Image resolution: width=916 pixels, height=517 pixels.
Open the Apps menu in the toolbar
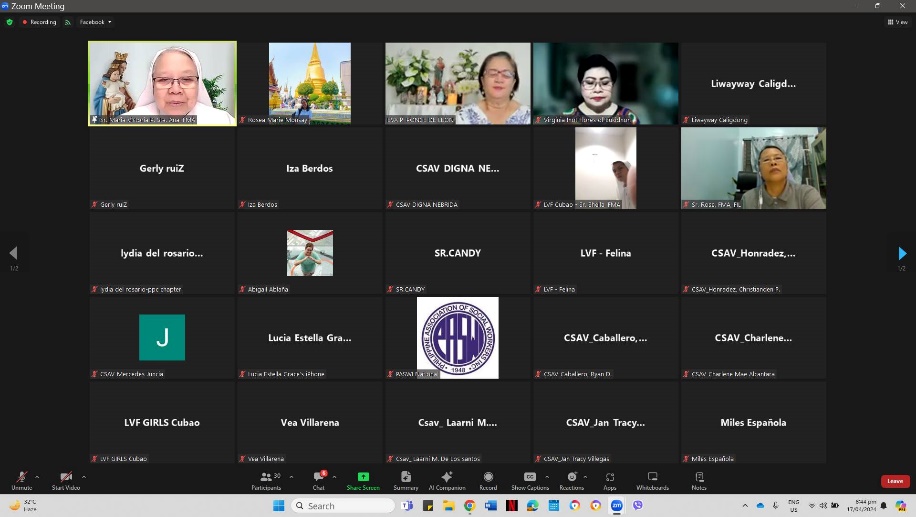(x=610, y=480)
